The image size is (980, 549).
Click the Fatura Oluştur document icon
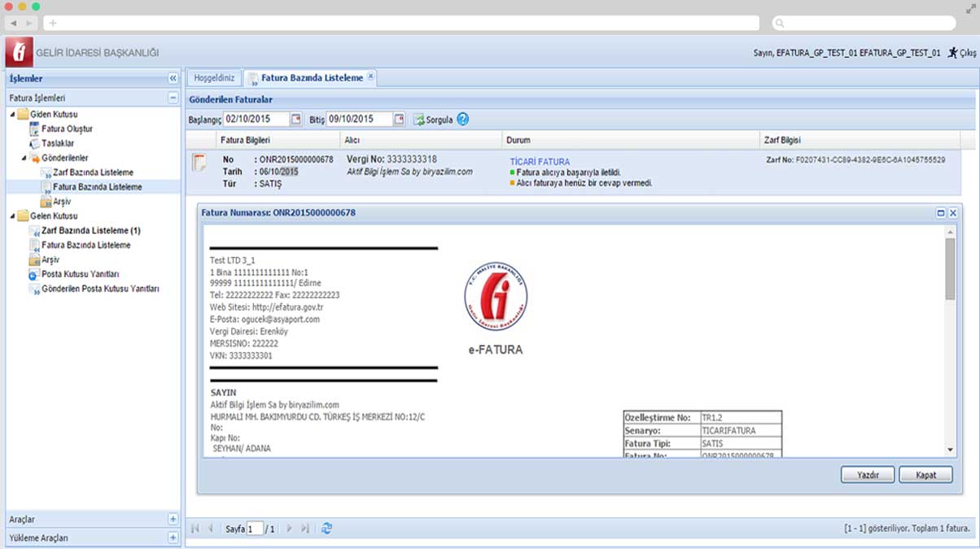point(33,129)
